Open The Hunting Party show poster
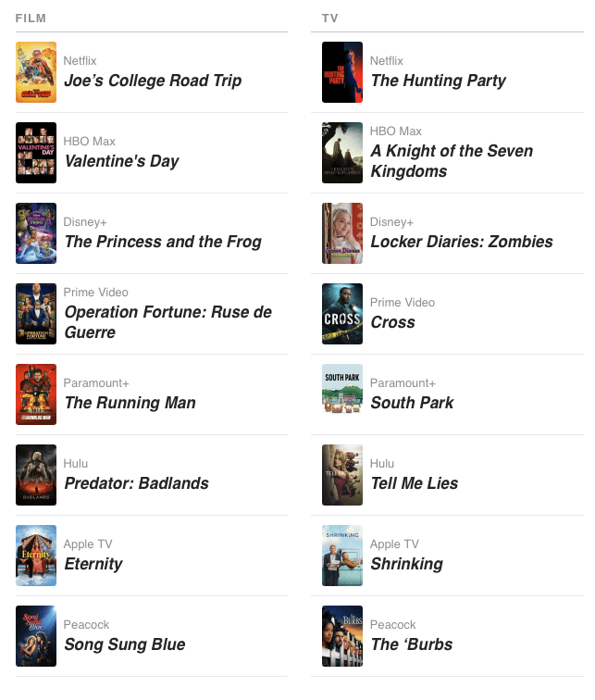 (x=342, y=72)
